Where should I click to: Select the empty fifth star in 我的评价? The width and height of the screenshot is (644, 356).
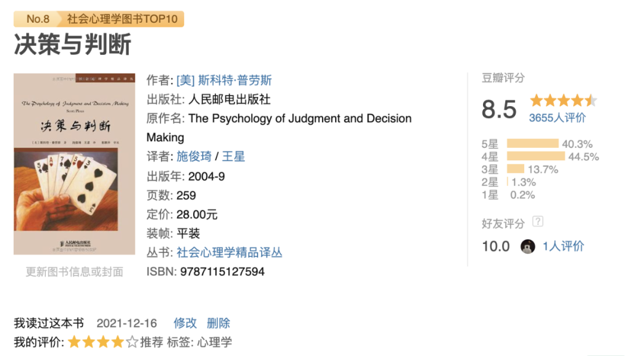132,342
